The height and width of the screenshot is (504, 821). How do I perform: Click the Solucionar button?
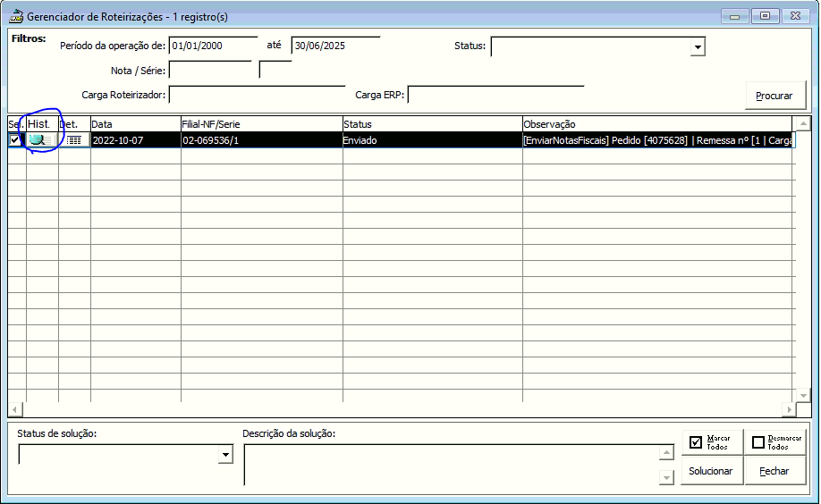[712, 471]
